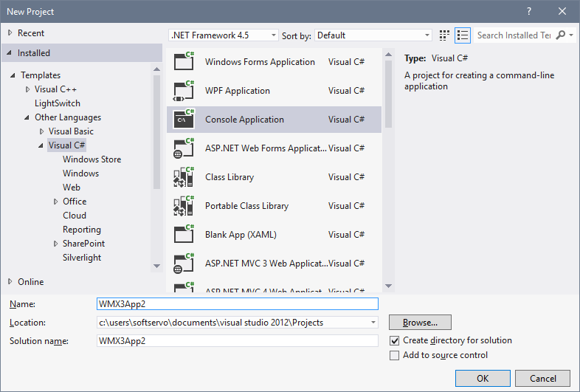This screenshot has height=392, width=580.
Task: Expand the Office node
Action: [56, 202]
